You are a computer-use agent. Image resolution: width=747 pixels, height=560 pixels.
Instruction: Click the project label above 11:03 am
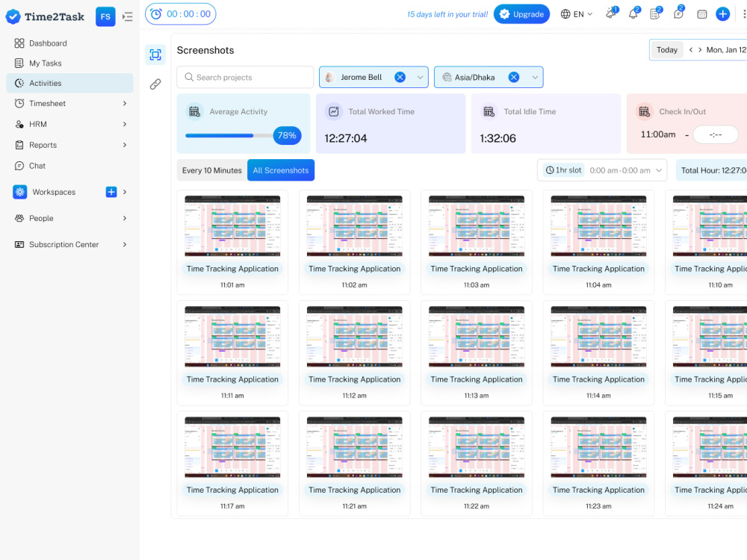click(x=477, y=269)
